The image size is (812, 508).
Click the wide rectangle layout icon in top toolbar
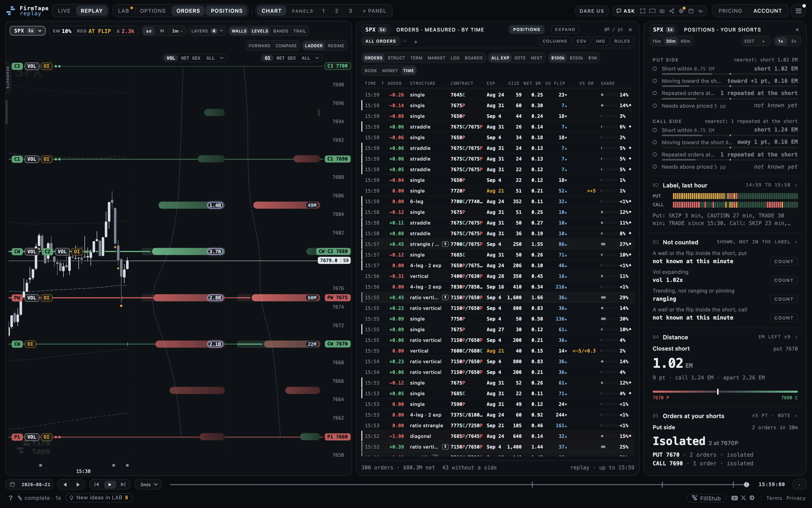[x=652, y=11]
